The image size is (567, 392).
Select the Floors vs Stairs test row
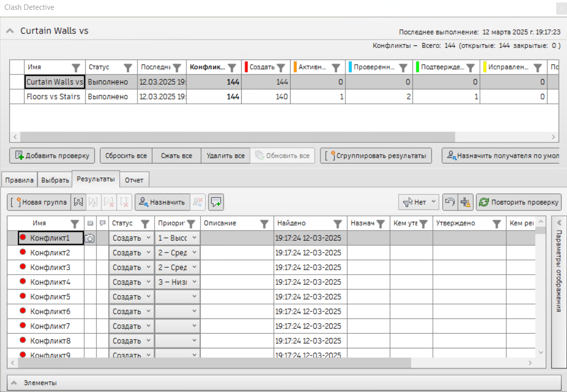[284, 96]
